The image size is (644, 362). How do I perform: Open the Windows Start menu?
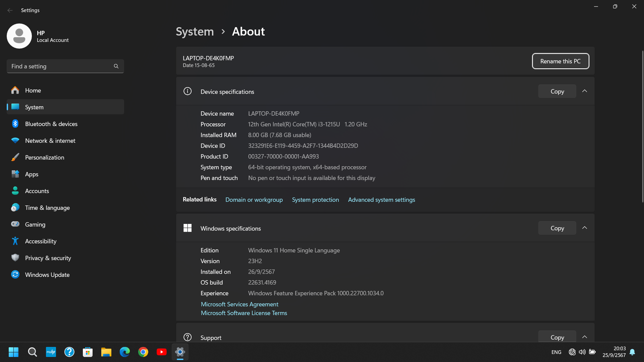(x=13, y=352)
